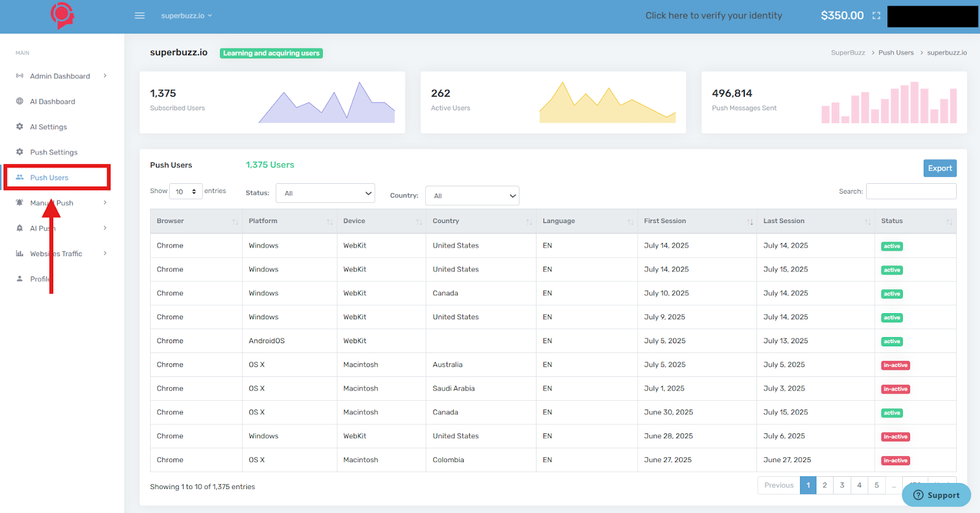Go to page 5 of results
980x513 pixels.
(x=876, y=485)
